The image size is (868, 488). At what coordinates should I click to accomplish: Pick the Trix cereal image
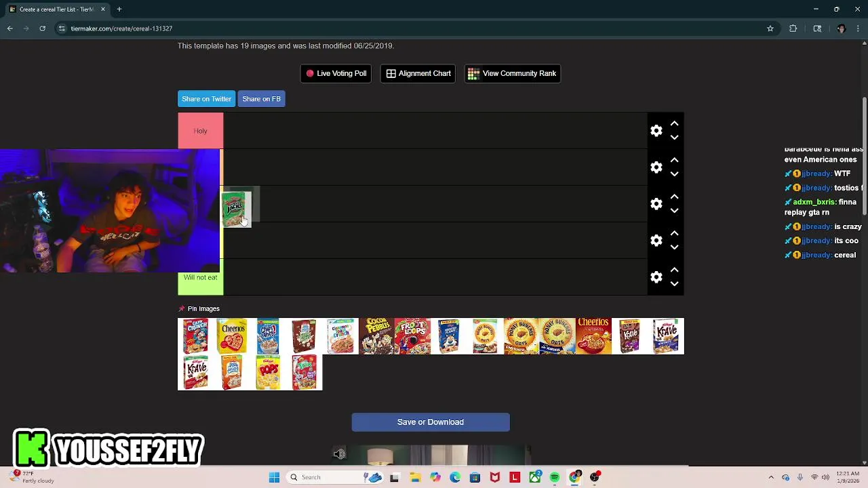click(304, 372)
